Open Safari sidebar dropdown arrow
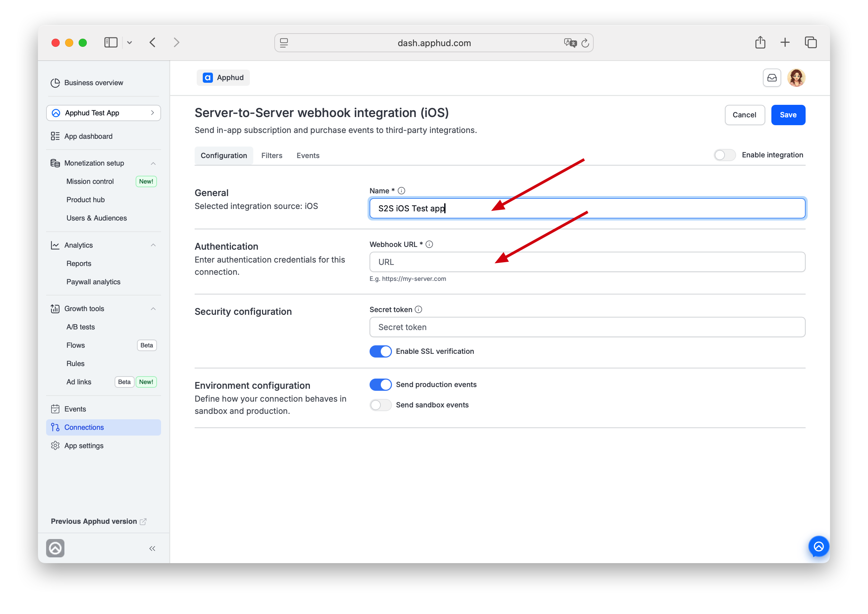 point(129,43)
